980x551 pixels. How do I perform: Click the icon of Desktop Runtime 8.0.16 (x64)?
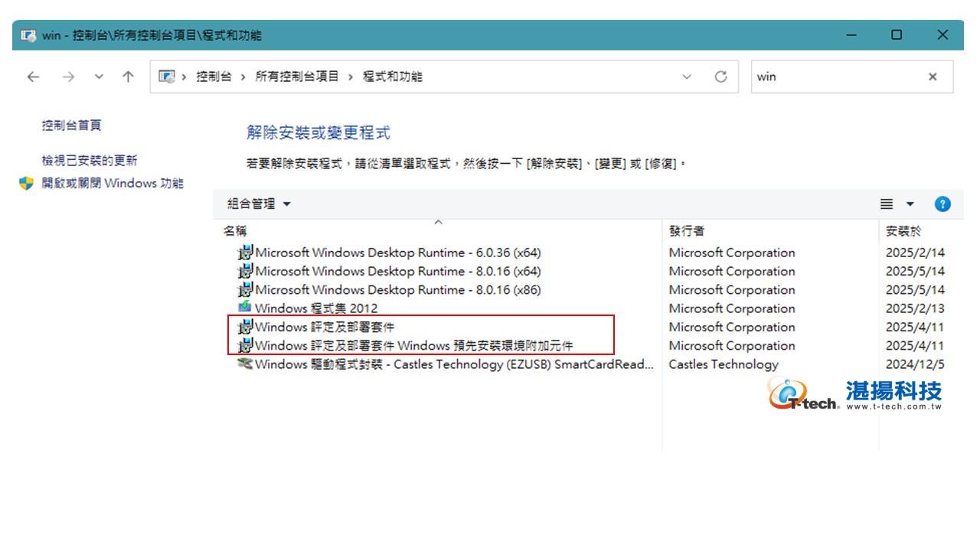point(245,271)
